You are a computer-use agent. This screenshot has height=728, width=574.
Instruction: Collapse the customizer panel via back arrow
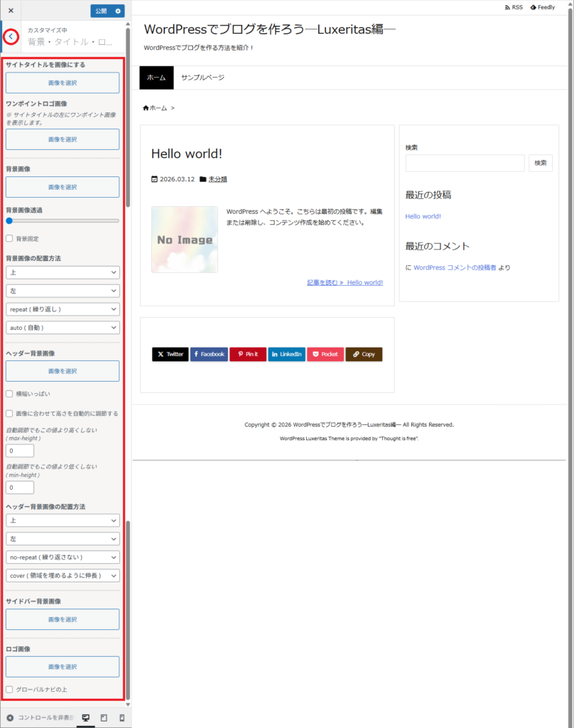click(x=11, y=36)
